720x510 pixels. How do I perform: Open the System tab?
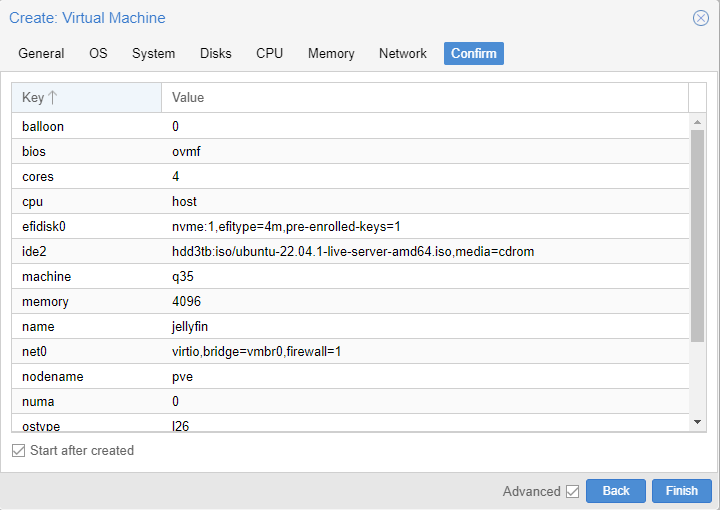pos(153,53)
